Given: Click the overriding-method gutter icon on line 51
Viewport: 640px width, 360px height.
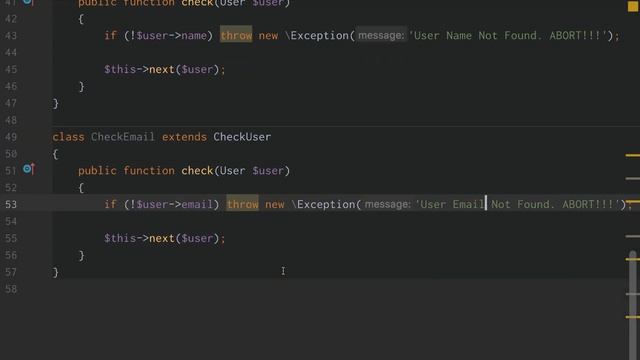Looking at the screenshot, I should [29, 169].
